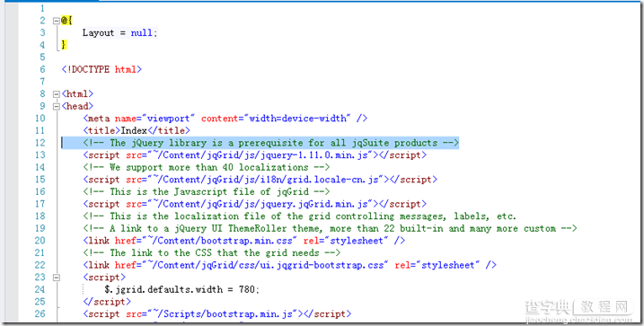Click the jquery-1.11.0.min.js script tag
Image resolution: width=644 pixels, height=326 pixels.
coord(255,155)
